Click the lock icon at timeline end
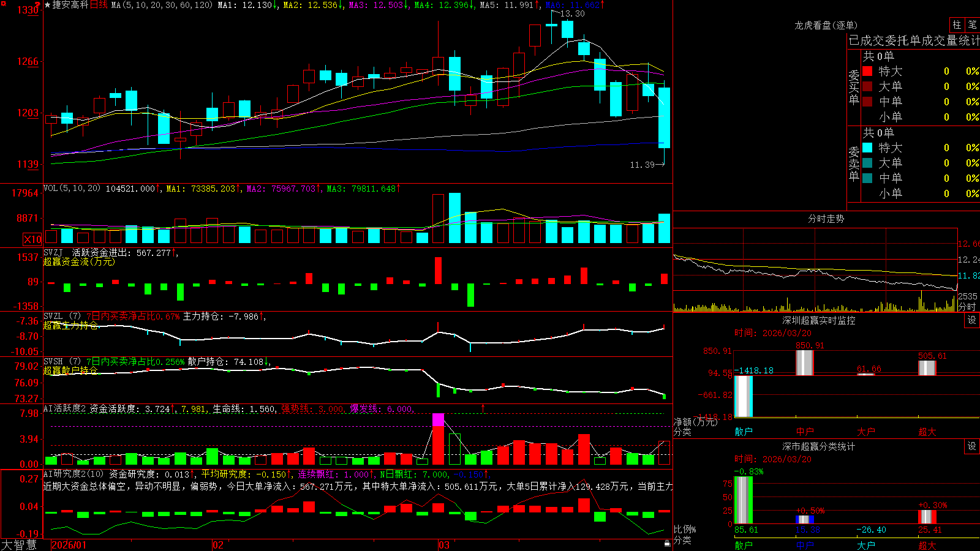This screenshot has height=551, width=980. click(x=667, y=544)
